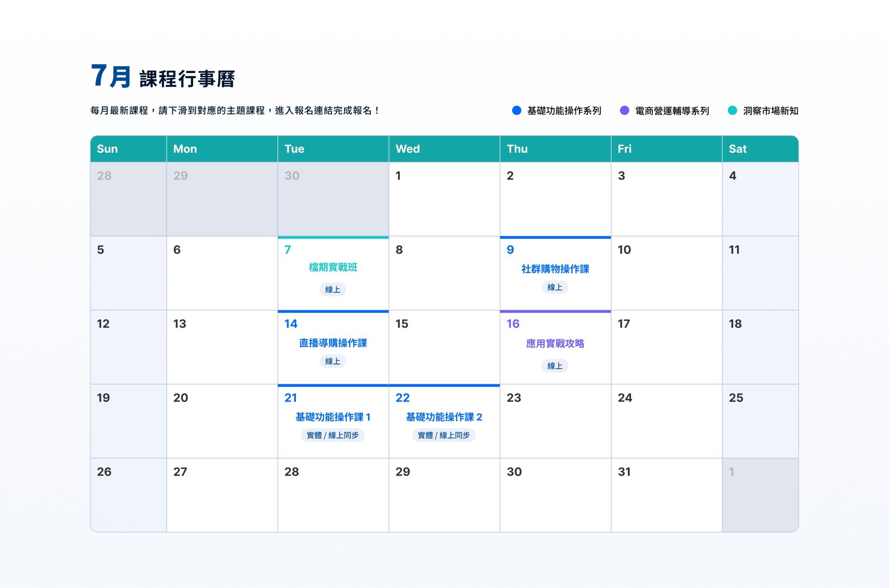Select the July 15 date cell
This screenshot has width=889, height=588.
(444, 347)
